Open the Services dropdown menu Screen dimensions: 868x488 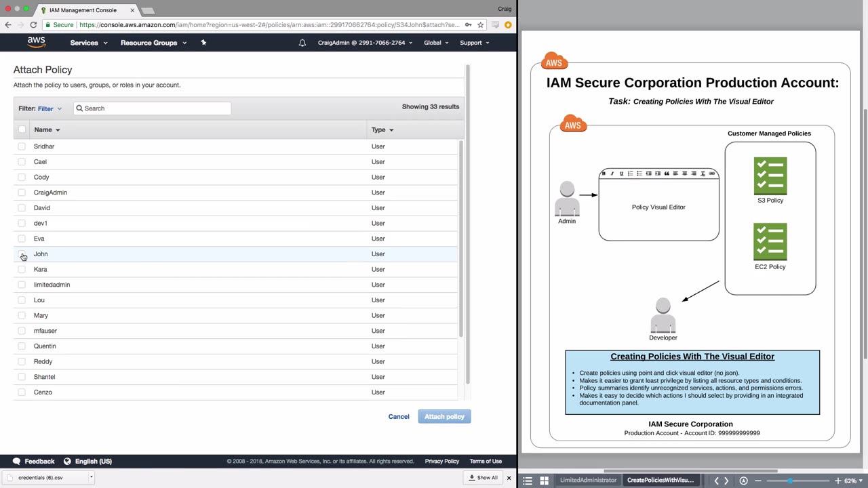(89, 43)
